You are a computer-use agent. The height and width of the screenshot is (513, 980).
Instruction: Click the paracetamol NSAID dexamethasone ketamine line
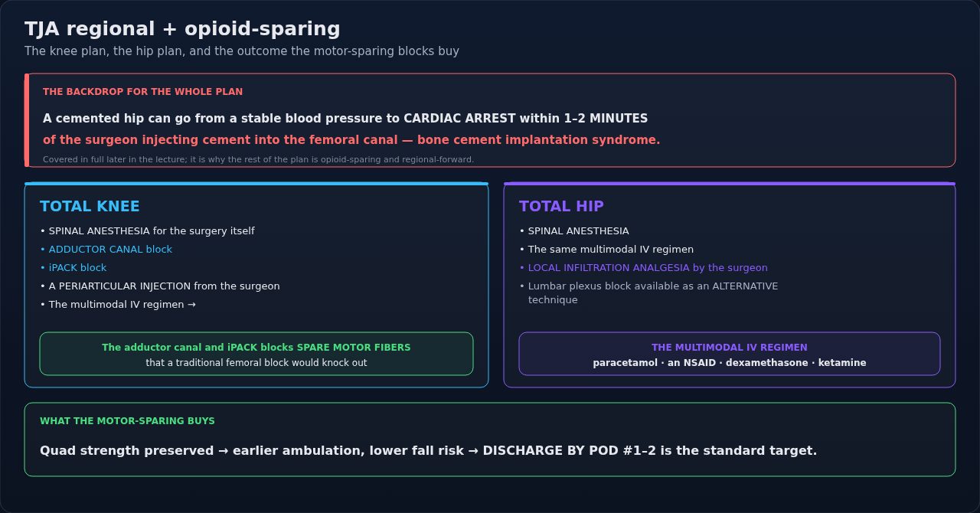click(730, 363)
